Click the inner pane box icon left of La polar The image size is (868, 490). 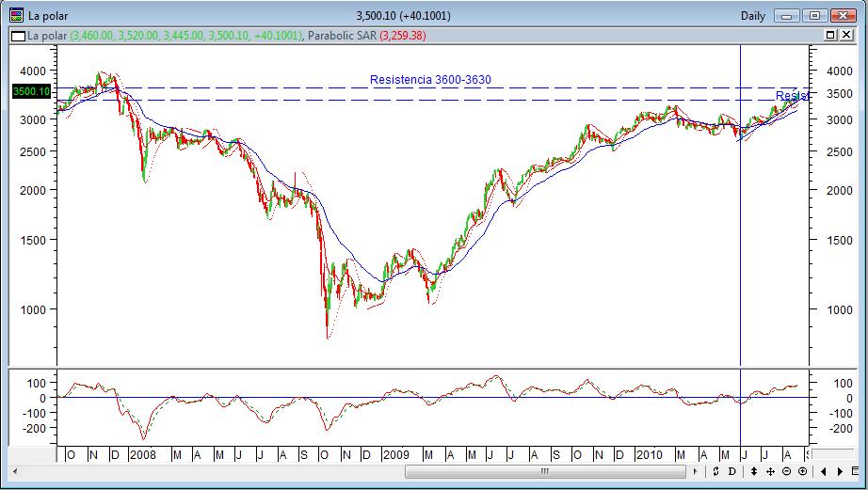coord(18,36)
